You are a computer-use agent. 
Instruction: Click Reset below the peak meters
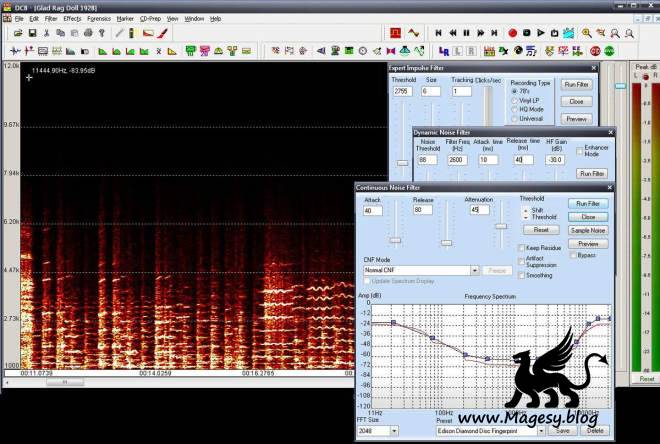(647, 379)
